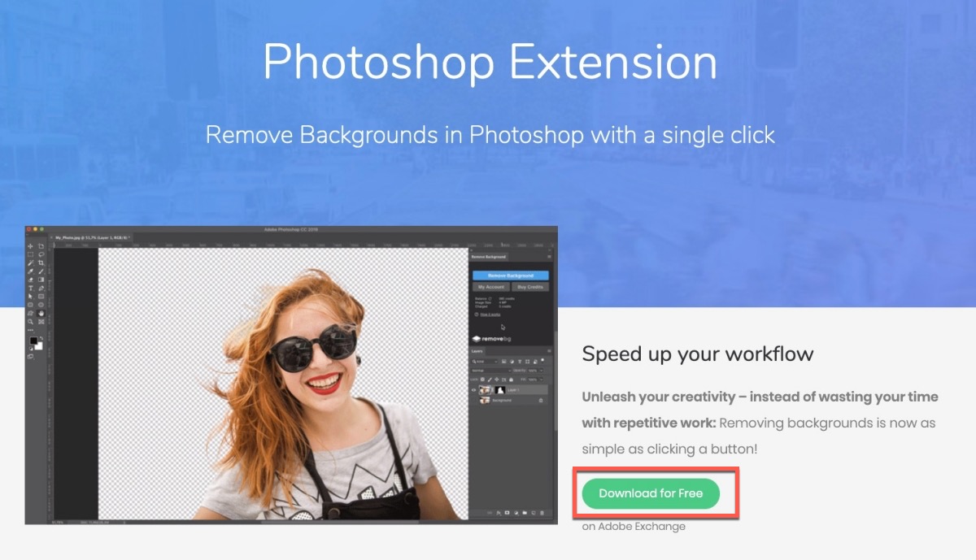Select the Zoom magnifier tool

30,322
